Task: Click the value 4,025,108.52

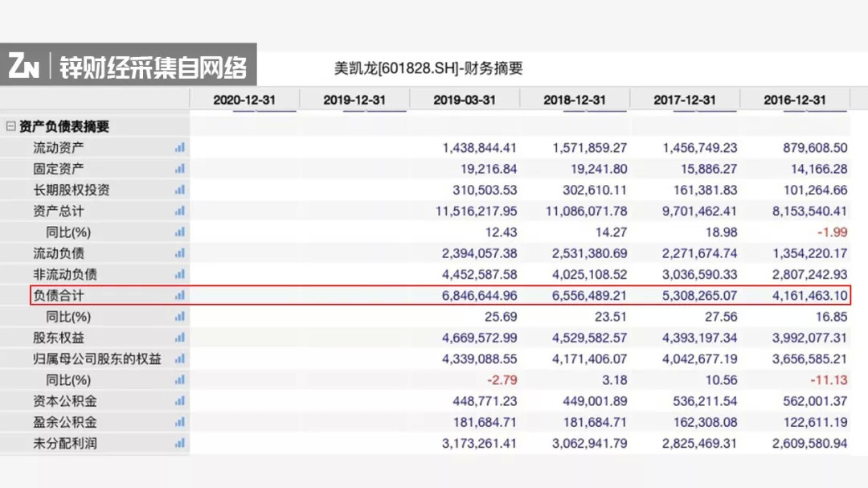Action: click(x=590, y=275)
